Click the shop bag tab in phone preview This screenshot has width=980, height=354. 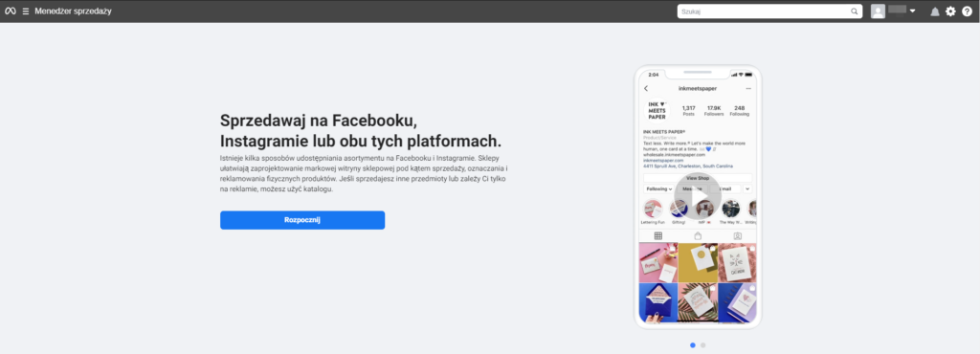698,235
